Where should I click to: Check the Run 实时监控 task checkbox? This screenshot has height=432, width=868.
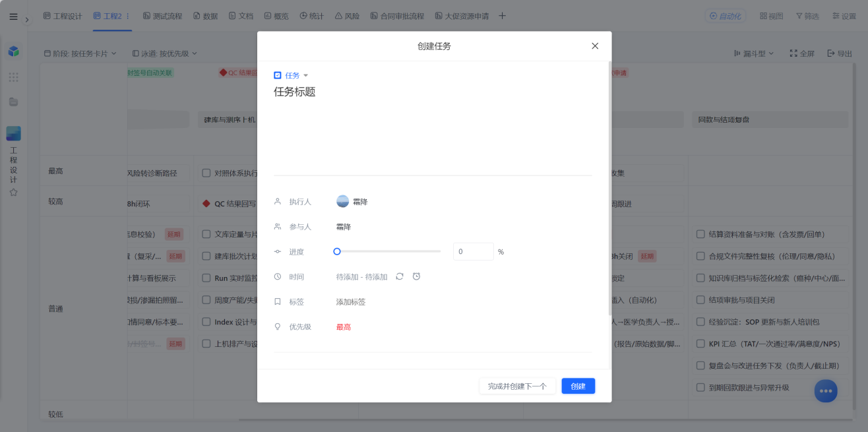click(x=206, y=278)
